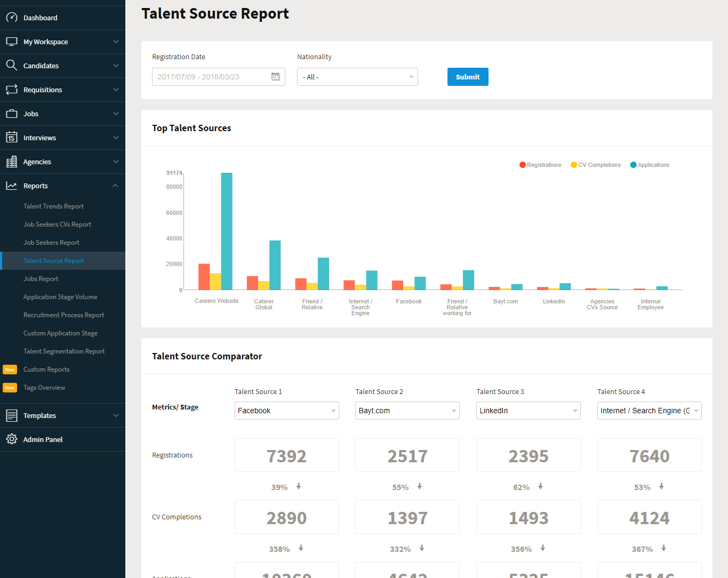
Task: Open the Nationality dropdown
Action: (357, 77)
